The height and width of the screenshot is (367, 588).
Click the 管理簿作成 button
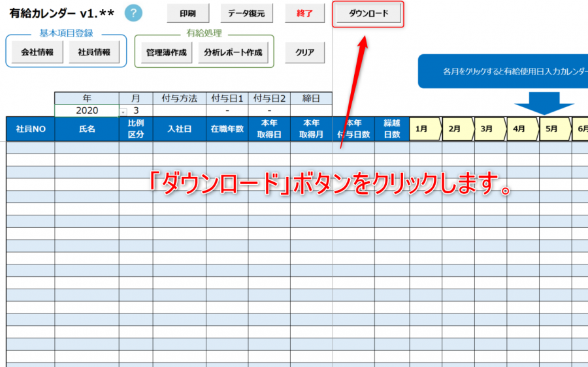click(x=166, y=52)
